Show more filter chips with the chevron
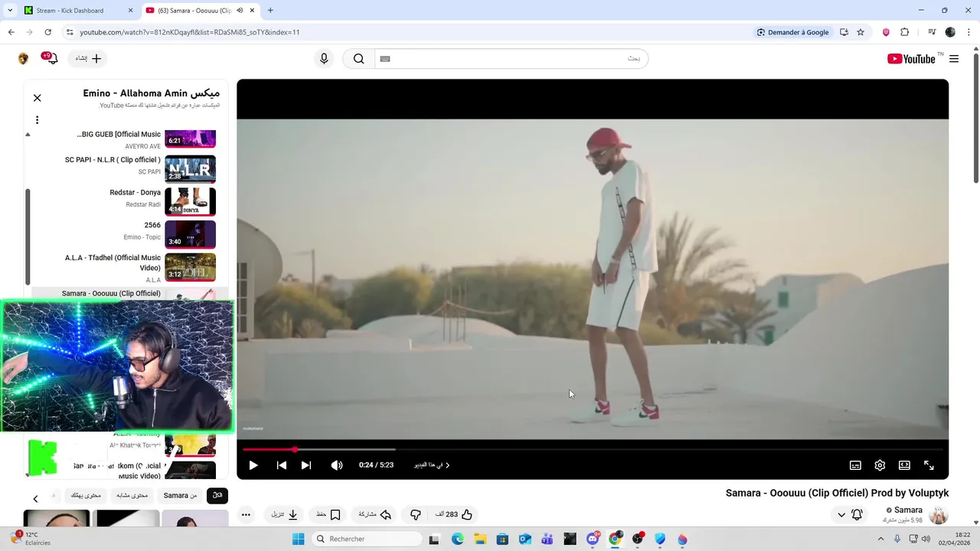The image size is (980, 551). click(x=35, y=498)
